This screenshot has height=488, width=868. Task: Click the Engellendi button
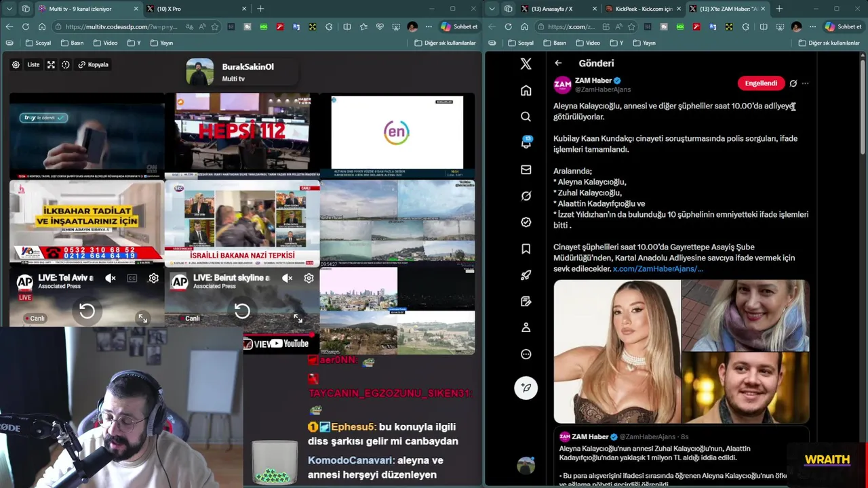click(x=761, y=83)
